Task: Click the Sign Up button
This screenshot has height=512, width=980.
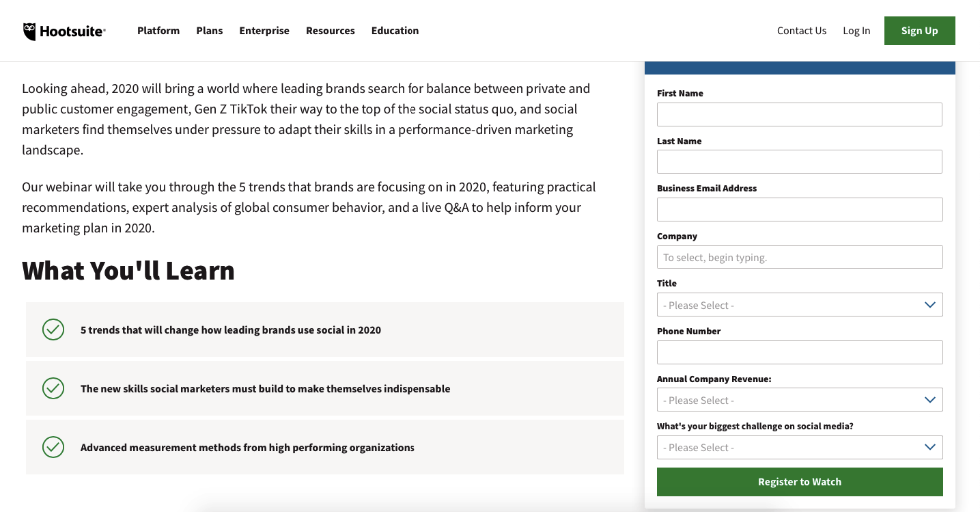Action: click(x=919, y=30)
